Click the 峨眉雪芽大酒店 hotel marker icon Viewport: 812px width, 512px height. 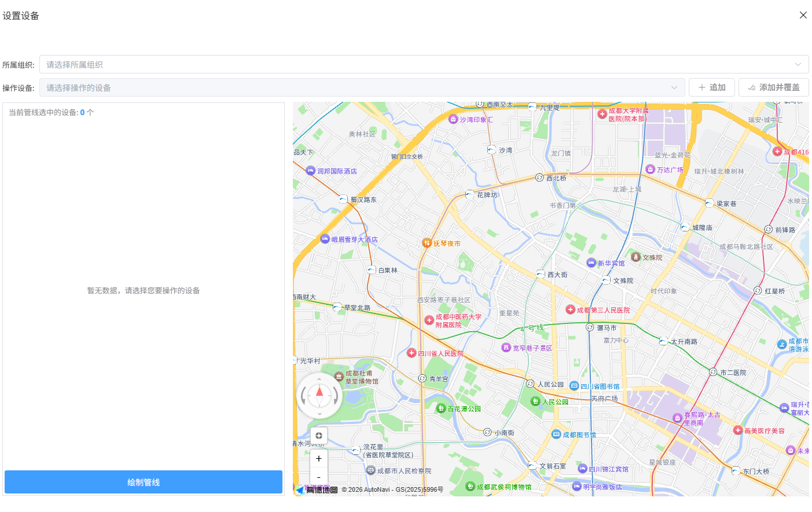[x=325, y=239]
